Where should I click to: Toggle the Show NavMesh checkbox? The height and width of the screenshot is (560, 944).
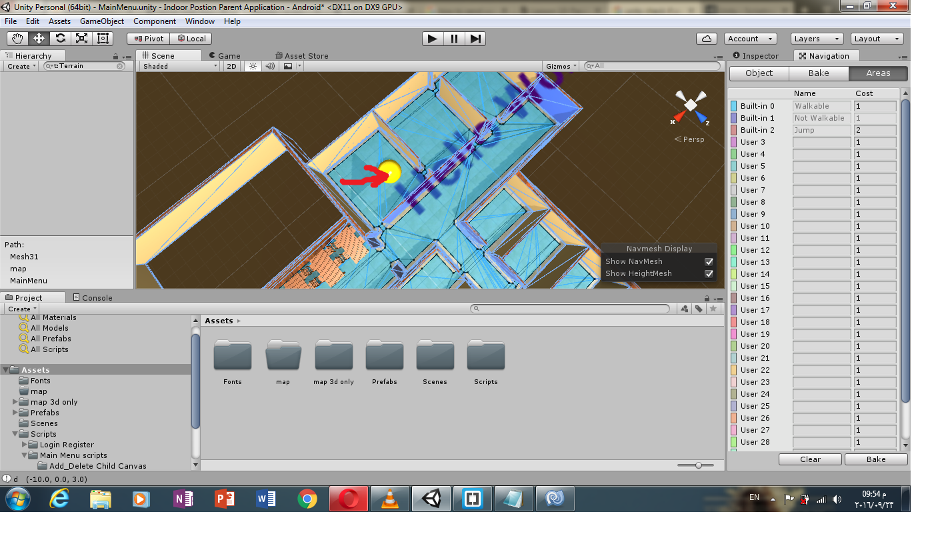pyautogui.click(x=709, y=261)
